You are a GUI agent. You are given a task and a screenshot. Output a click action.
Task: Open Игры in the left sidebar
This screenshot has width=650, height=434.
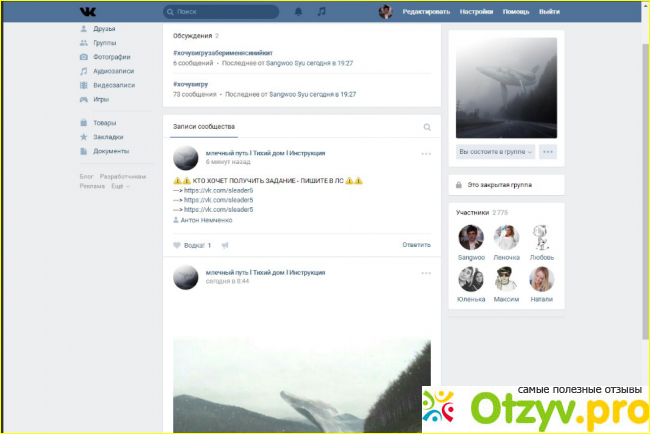[101, 100]
